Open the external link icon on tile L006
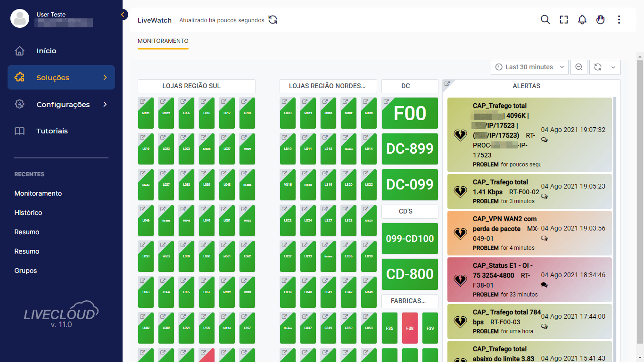The width and height of the screenshot is (644, 362). tap(183, 101)
